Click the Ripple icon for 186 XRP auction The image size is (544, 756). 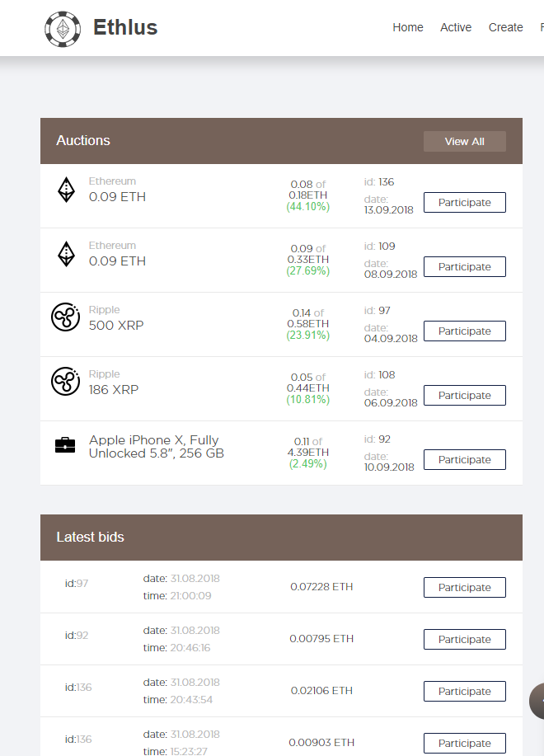[x=66, y=382]
